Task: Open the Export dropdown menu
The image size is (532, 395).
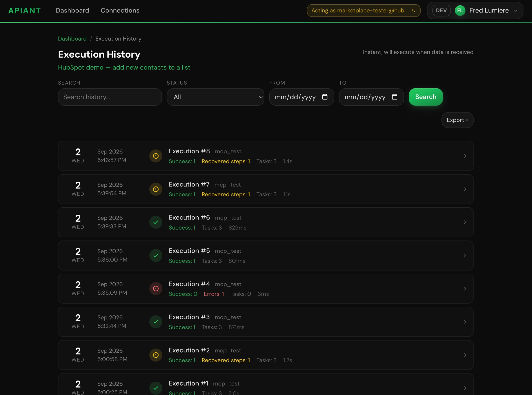Action: 457,120
